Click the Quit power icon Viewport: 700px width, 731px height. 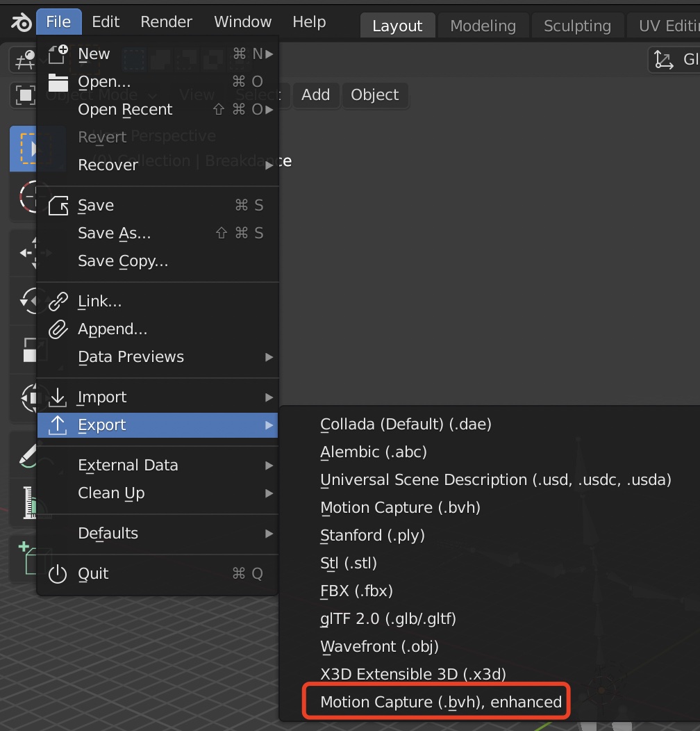coord(58,574)
